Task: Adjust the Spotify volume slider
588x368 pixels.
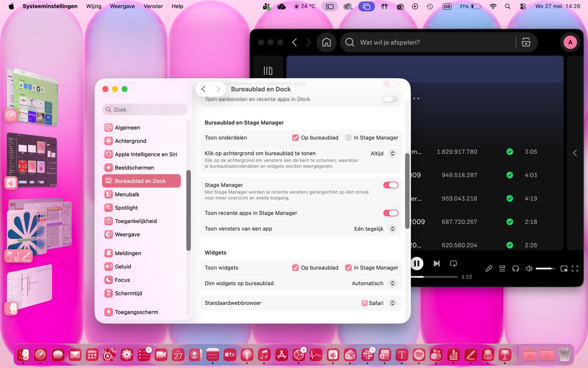Action: coord(545,269)
